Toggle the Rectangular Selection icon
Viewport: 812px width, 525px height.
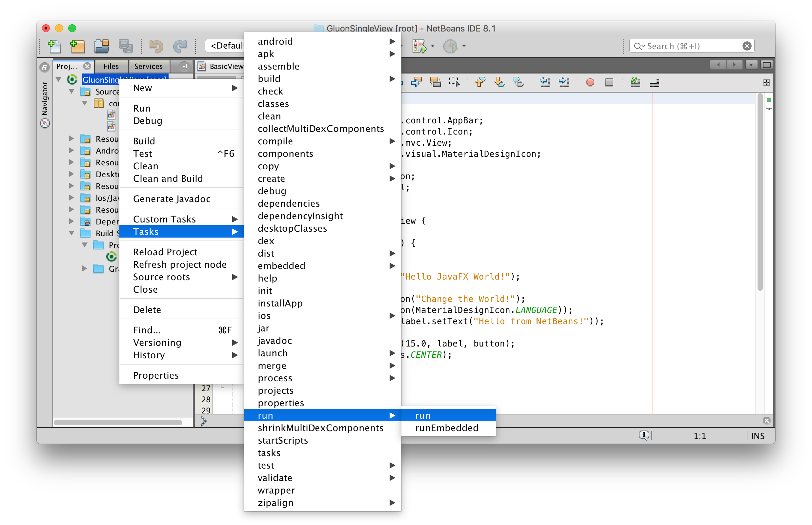(x=454, y=82)
